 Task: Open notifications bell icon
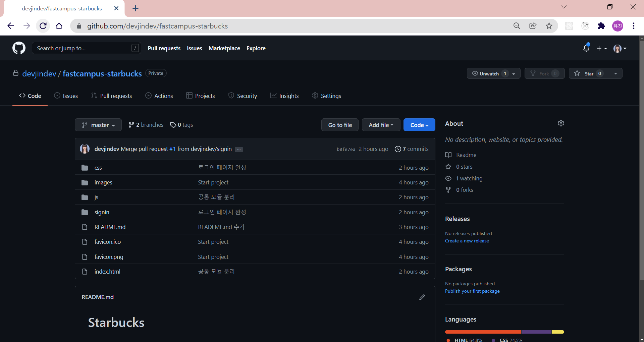click(586, 48)
